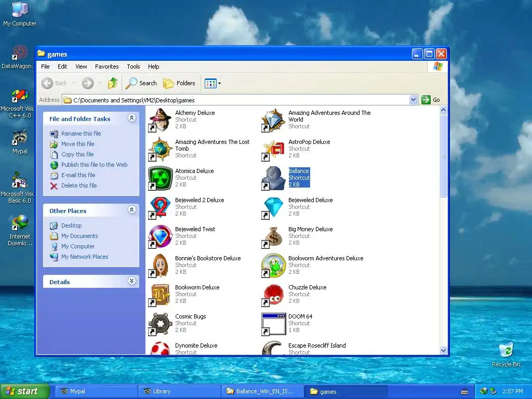This screenshot has width=532, height=399.
Task: Select the Bejeweled Deluxe diamond icon
Action: click(273, 207)
